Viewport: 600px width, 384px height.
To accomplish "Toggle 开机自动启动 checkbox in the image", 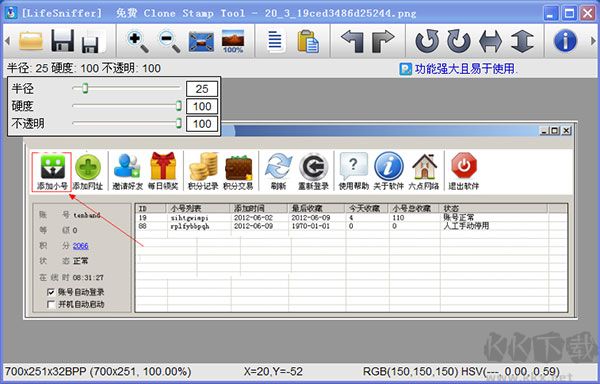I will coord(51,305).
